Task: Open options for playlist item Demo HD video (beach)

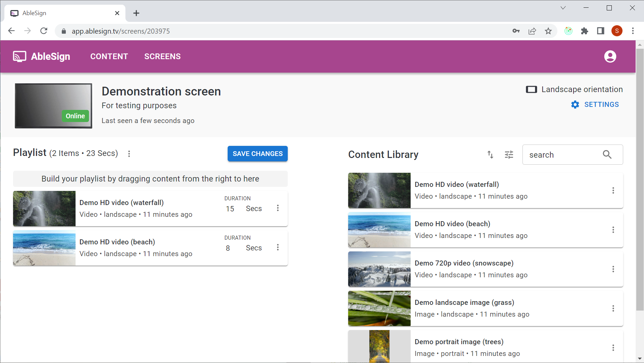Action: tap(278, 247)
